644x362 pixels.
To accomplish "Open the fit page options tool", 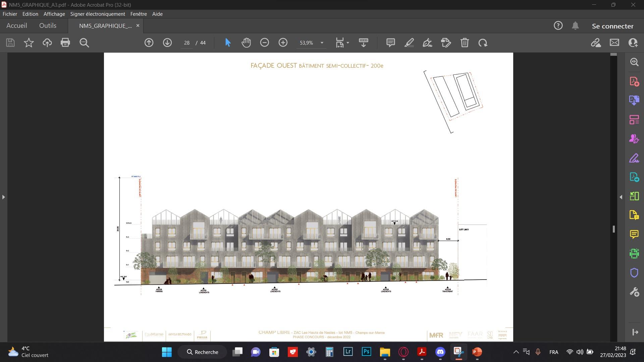I will [340, 43].
